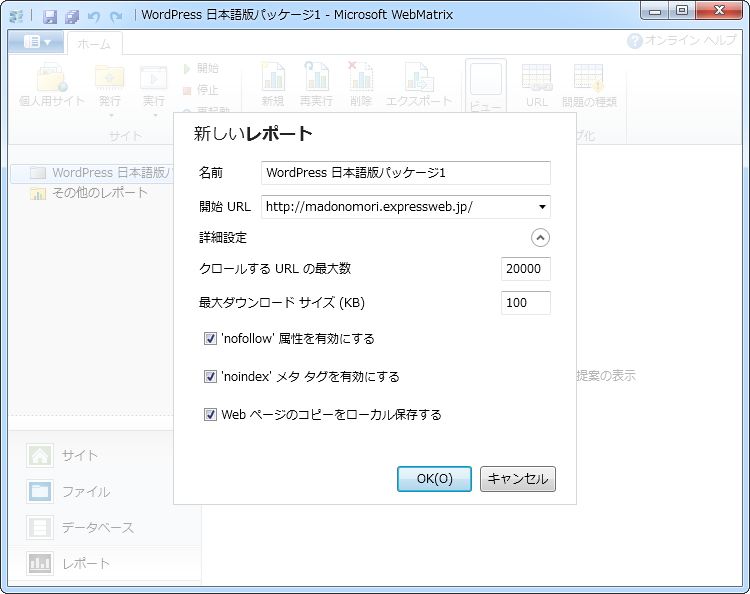This screenshot has height=594, width=750.
Task: Click the キャンセル button
Action: (518, 479)
